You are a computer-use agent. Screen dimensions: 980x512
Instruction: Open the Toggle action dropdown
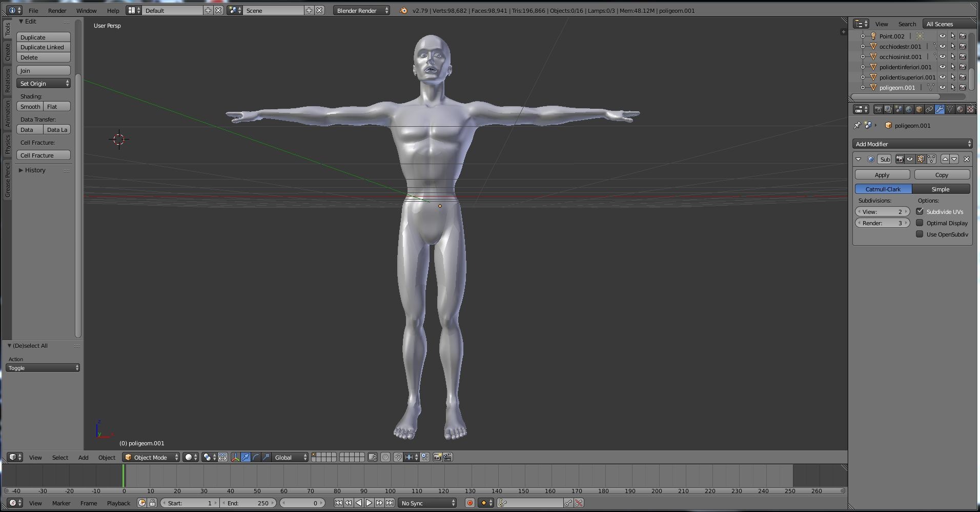pyautogui.click(x=43, y=368)
